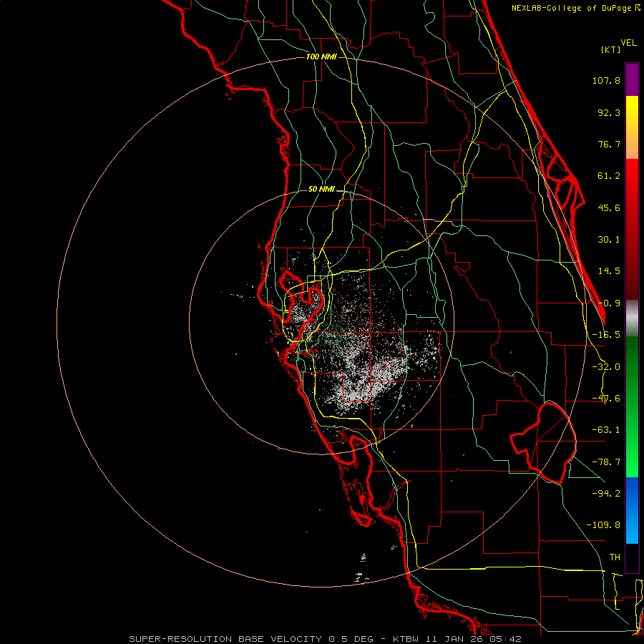This screenshot has height=644, width=644.
Task: Pick the blue segment of velocity color bar
Action: tap(632, 510)
